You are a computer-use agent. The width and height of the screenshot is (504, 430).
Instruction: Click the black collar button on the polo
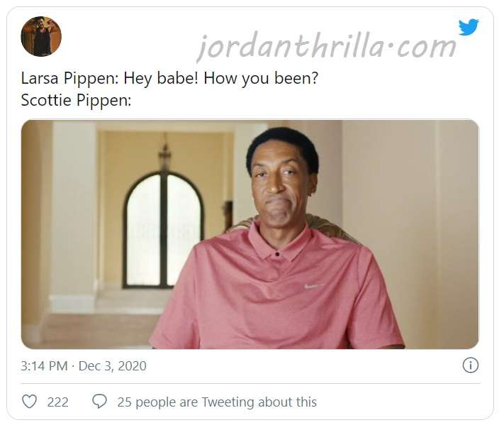pyautogui.click(x=277, y=254)
